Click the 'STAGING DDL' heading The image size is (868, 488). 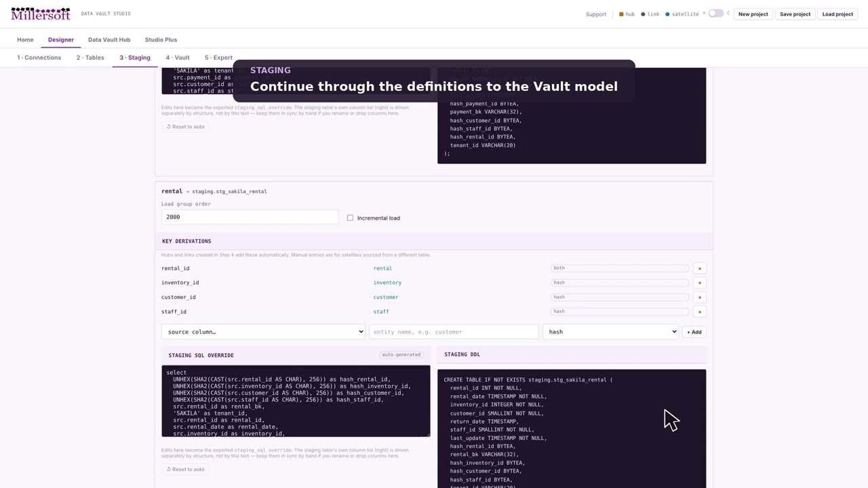(x=462, y=354)
